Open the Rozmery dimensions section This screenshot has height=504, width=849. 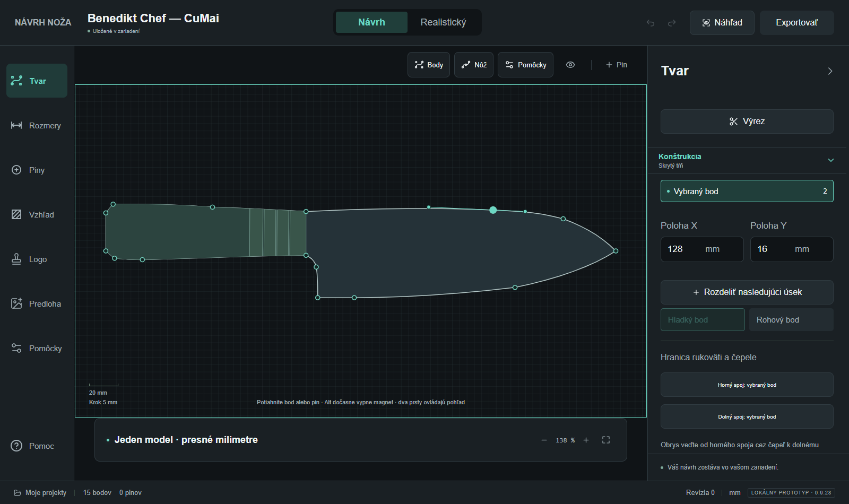pyautogui.click(x=37, y=125)
